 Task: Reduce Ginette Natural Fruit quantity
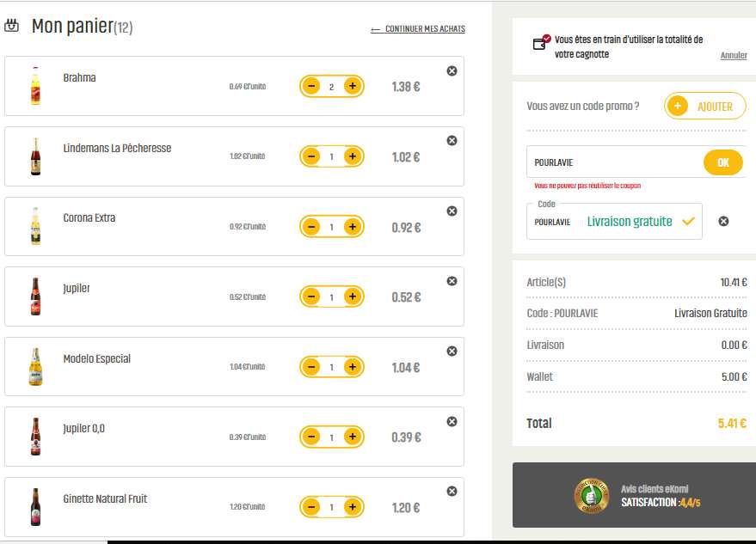(x=311, y=507)
